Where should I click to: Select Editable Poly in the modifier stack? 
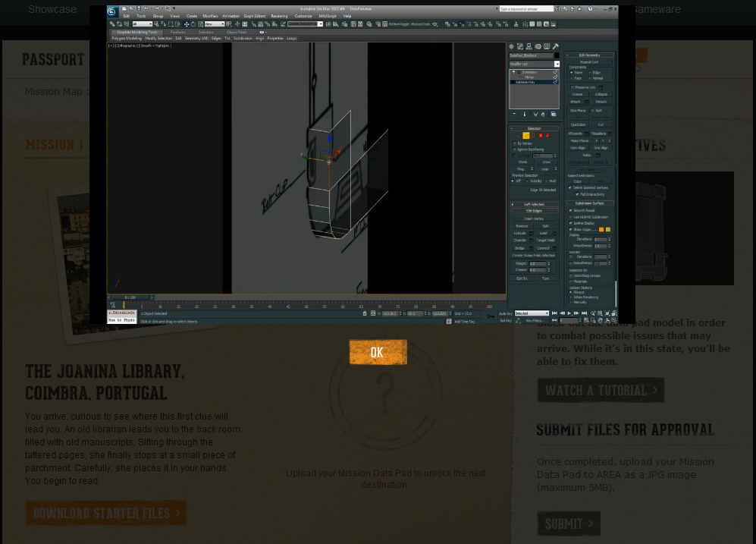coord(526,82)
